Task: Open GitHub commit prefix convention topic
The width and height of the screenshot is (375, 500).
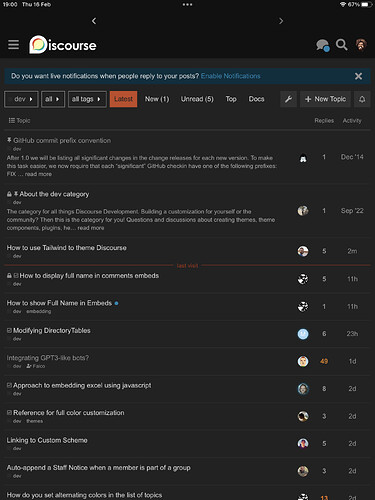Action: pos(62,141)
